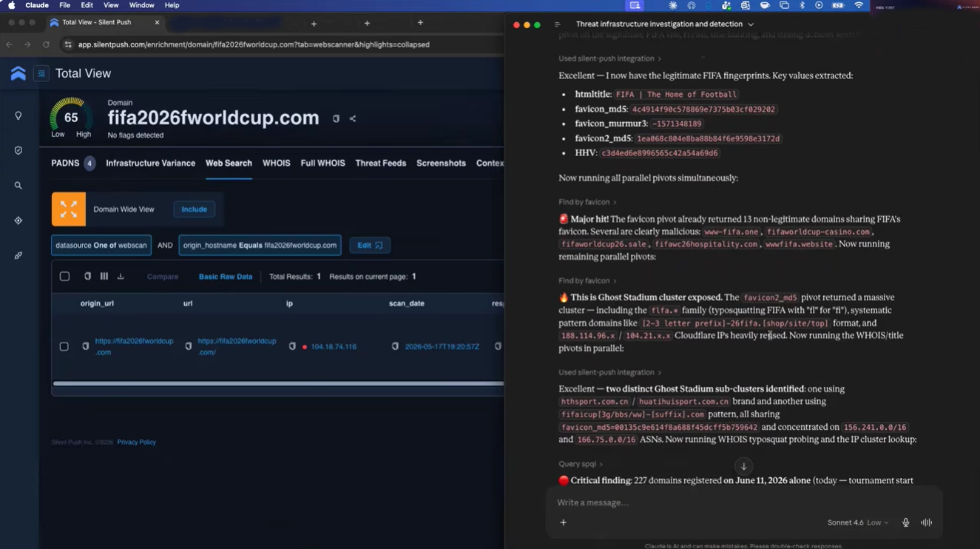Click the site info icon in address bar
Screen dimensions: 980x549
68,44
